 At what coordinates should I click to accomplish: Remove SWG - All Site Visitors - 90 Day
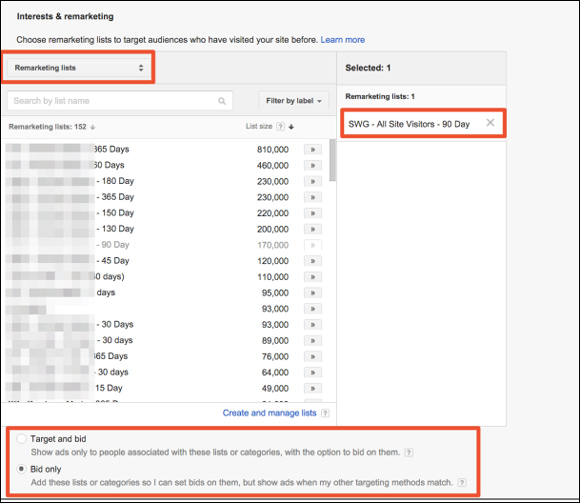pos(490,122)
